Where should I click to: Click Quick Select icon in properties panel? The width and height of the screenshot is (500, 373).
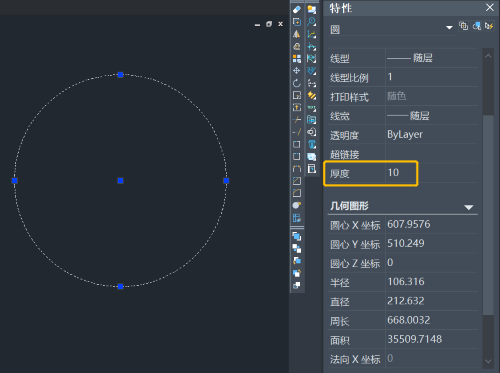(x=489, y=26)
